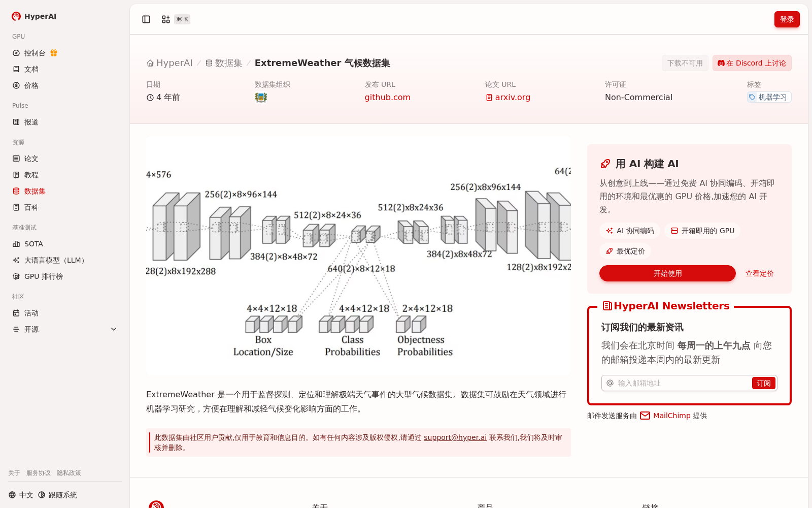Image resolution: width=812 pixels, height=508 pixels.
Task: Focus the 输入邮箱地址 email field
Action: point(683,383)
